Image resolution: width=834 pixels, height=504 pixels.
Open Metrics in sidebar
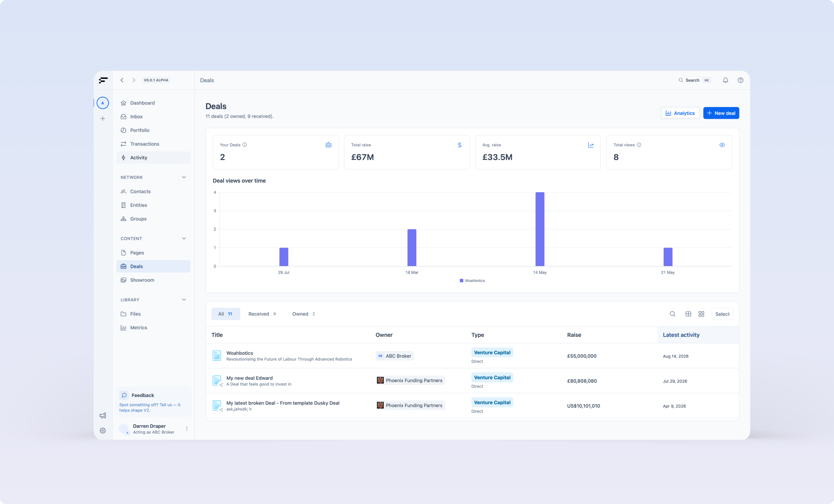coord(153,328)
